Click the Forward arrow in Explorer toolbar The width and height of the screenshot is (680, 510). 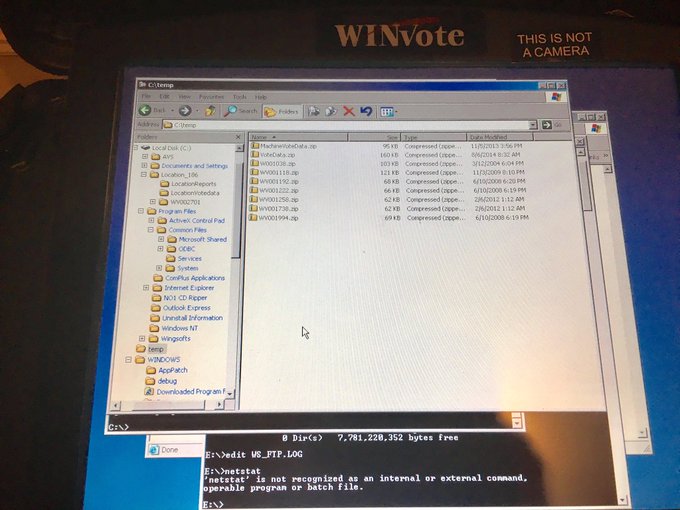185,111
